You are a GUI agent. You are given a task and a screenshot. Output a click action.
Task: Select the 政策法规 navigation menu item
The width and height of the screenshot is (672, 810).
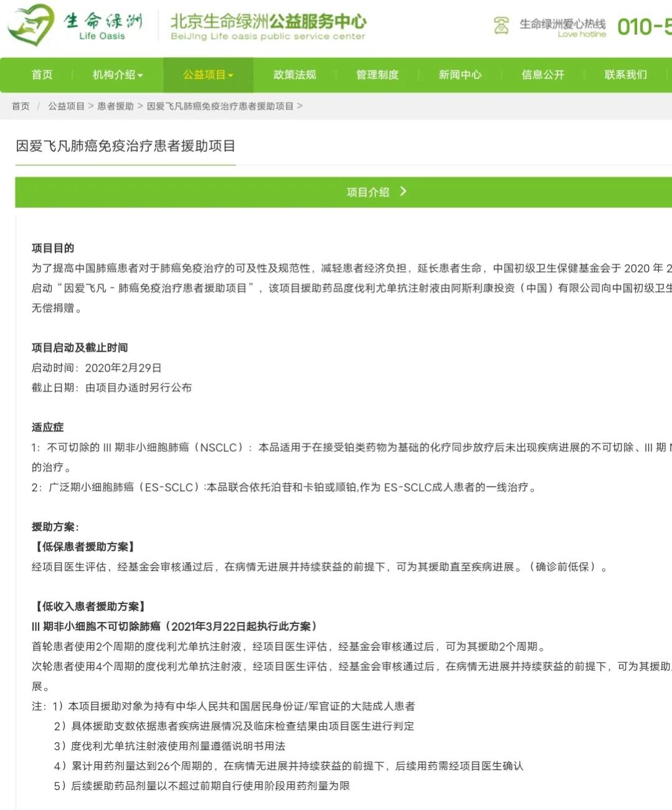click(295, 75)
